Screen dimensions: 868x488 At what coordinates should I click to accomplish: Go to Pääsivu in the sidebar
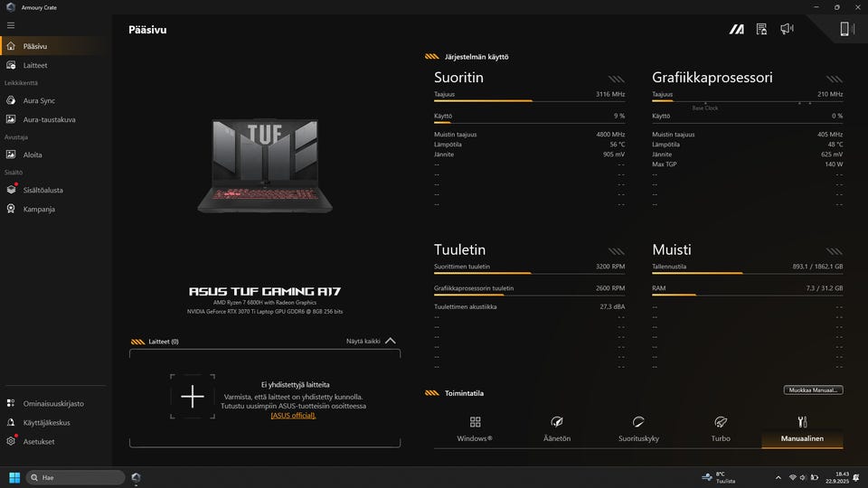pyautogui.click(x=55, y=46)
